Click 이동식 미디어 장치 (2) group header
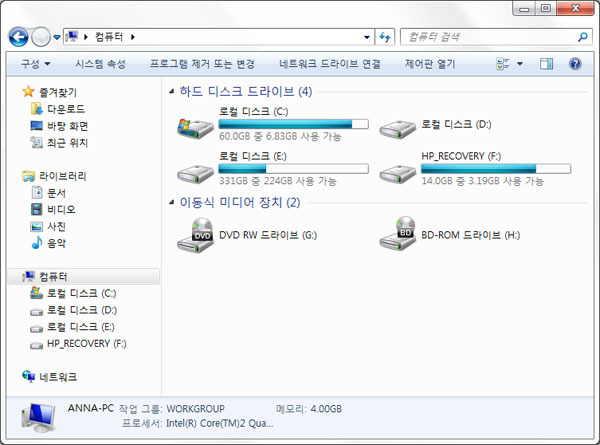Viewport: 600px width, 445px height. tap(240, 202)
